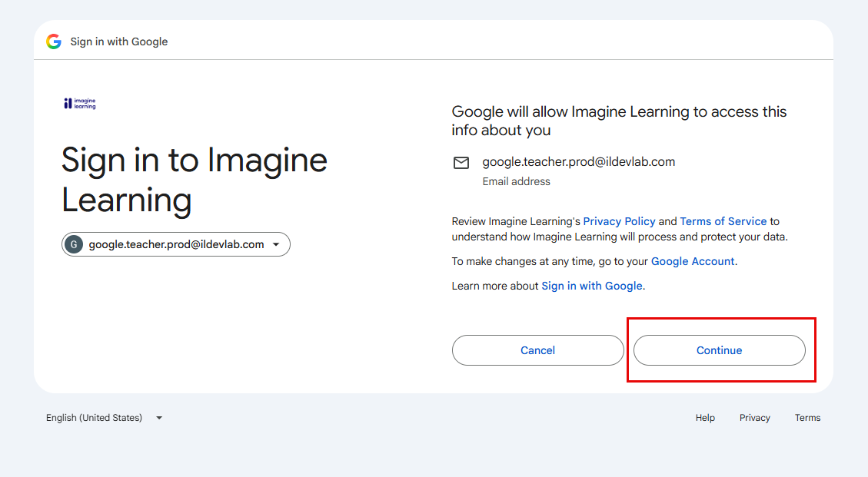Image resolution: width=868 pixels, height=477 pixels.
Task: Open the English (United States) language dropdown
Action: 104,418
